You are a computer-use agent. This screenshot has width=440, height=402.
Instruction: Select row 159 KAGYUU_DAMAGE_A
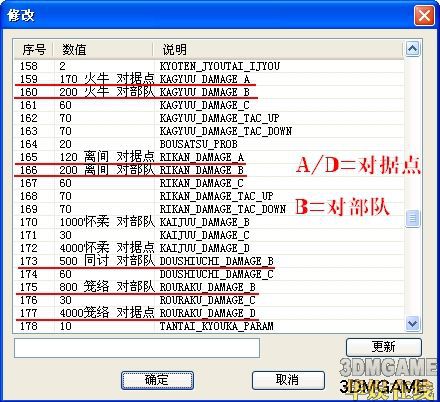pyautogui.click(x=209, y=79)
